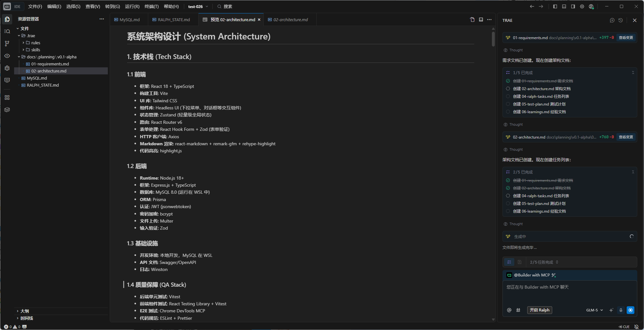Open the 终端(T) menu
Viewport: 644px width, 330px height.
151,6
